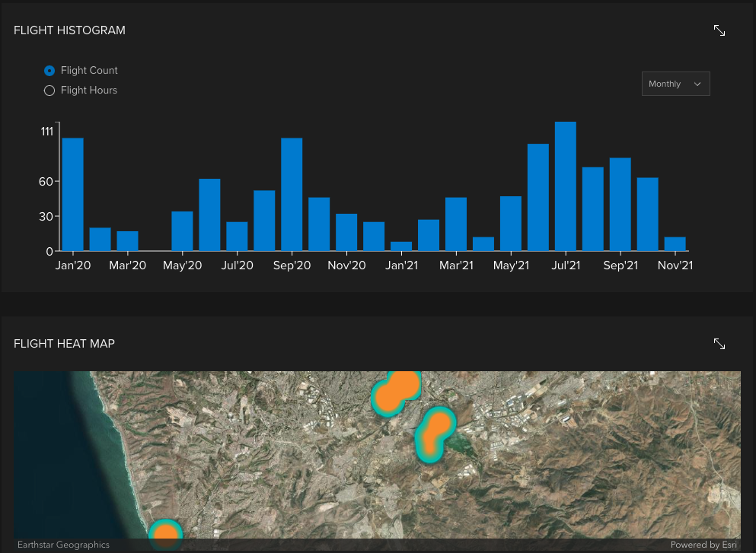Click the Earthstar Geographics attribution link
Screen dimensions: 756x553
point(63,545)
